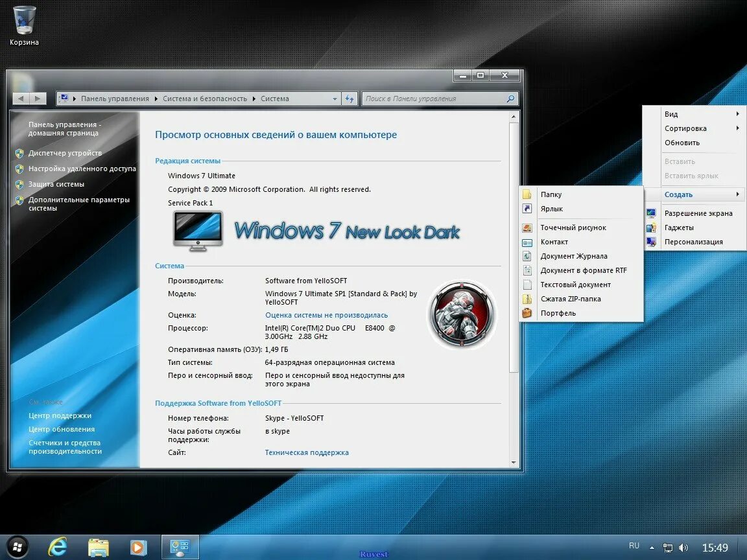Click the Refresh button beside the address bar
Image resolution: width=747 pixels, height=560 pixels.
click(x=350, y=99)
